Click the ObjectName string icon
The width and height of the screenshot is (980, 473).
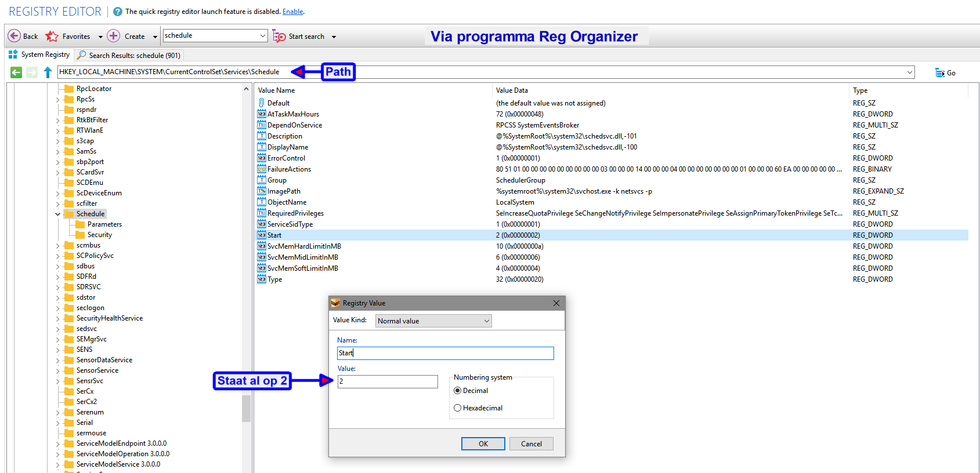click(262, 202)
